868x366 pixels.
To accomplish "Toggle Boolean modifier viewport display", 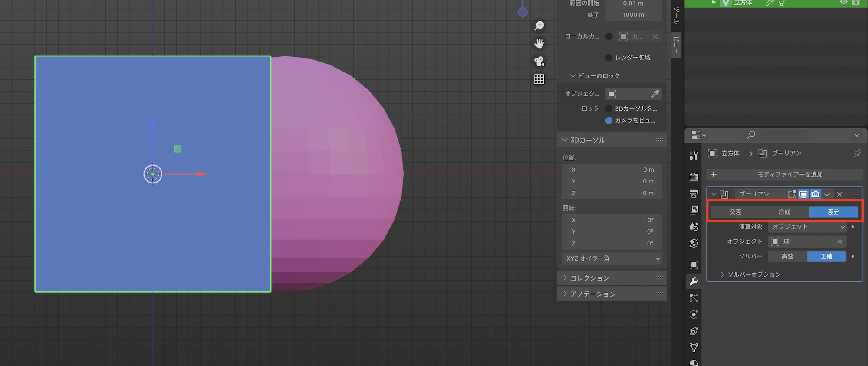I will [803, 194].
